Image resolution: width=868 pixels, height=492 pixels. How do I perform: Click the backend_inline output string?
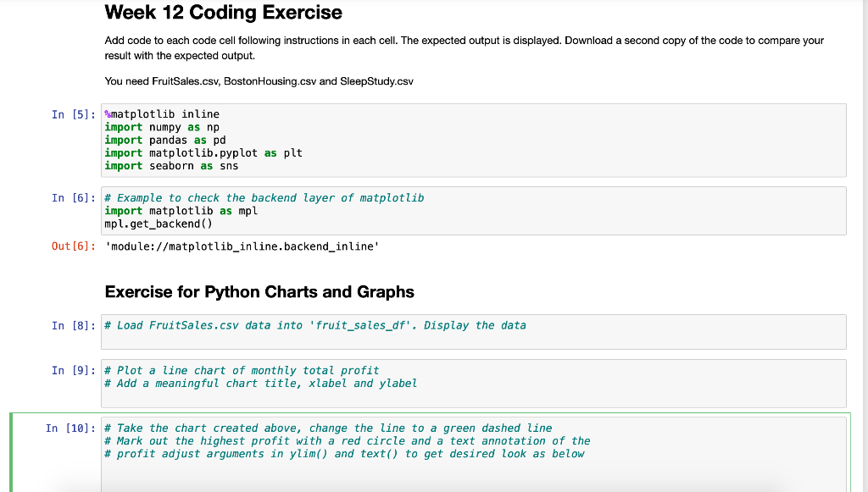tap(242, 246)
